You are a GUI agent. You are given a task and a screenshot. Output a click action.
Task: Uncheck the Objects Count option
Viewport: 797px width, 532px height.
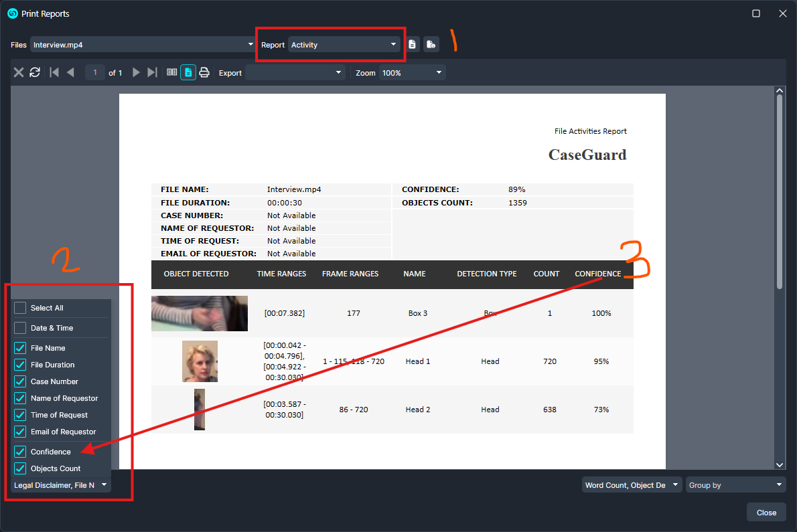[x=21, y=468]
